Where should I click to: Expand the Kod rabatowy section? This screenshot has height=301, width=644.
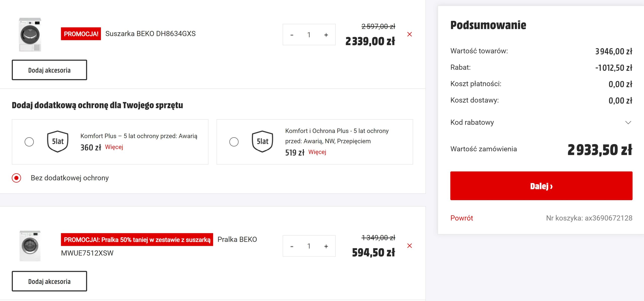point(628,122)
